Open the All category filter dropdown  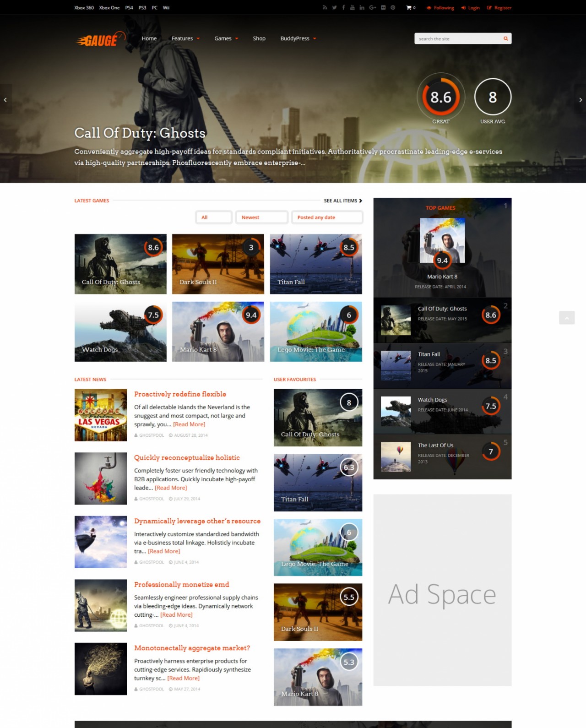pyautogui.click(x=214, y=217)
